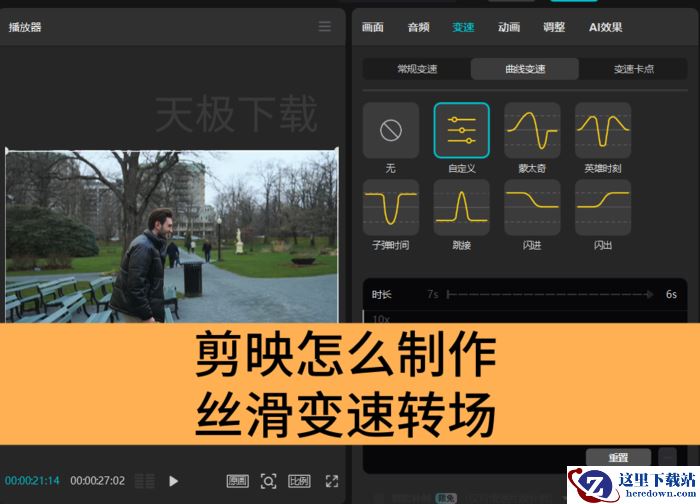Select the 变速卡点 sub-tab
Viewport: 700px width, 504px height.
click(x=633, y=69)
